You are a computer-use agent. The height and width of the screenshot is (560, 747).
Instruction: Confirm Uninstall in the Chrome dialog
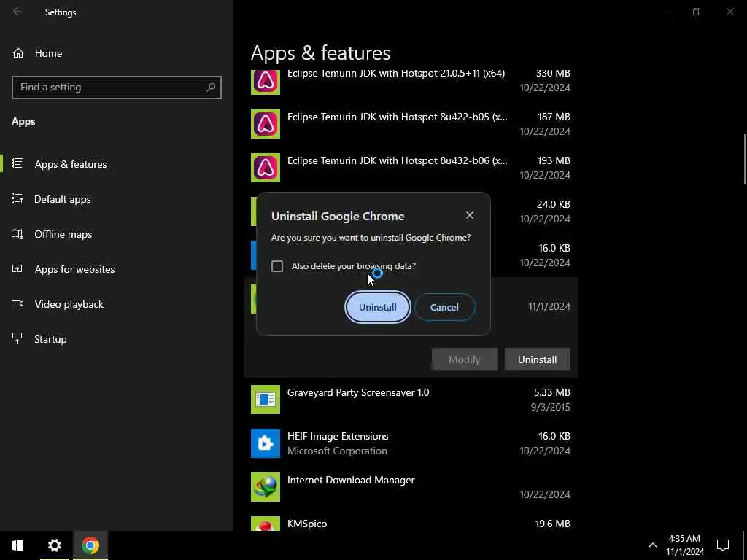pos(377,307)
